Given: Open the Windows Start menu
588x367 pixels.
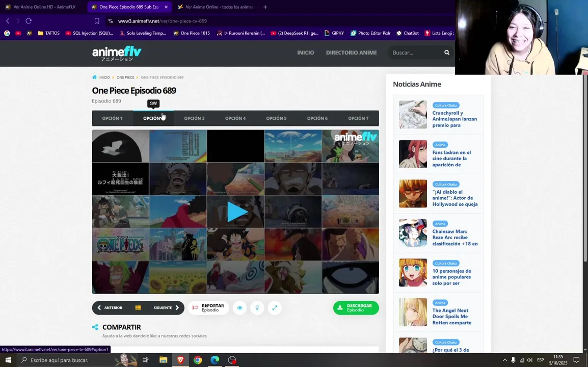Looking at the screenshot, I should pyautogui.click(x=8, y=360).
